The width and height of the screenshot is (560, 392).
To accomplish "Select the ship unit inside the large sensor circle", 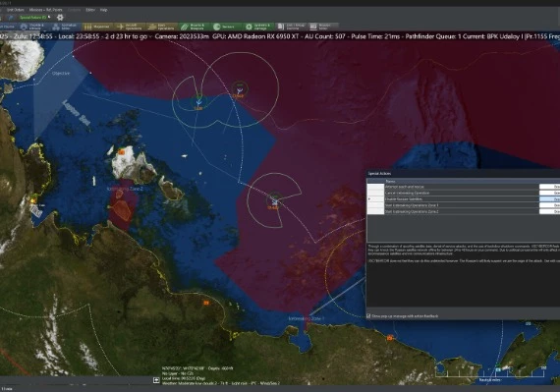I will point(240,90).
